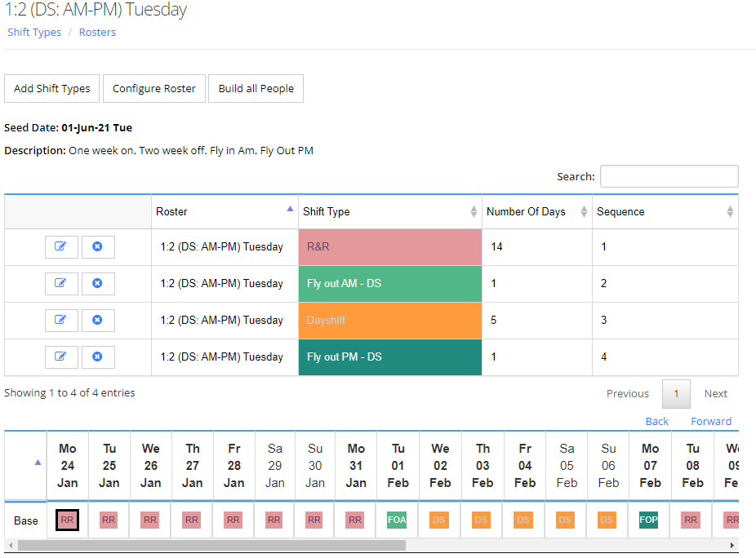Delete the Dayshift roster entry
756x558 pixels.
pyautogui.click(x=98, y=320)
